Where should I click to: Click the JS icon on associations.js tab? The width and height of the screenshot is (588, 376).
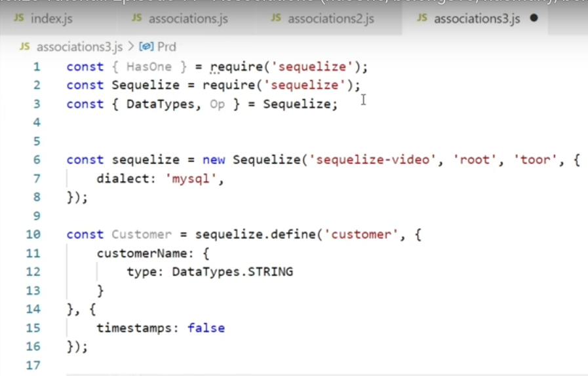click(x=137, y=18)
